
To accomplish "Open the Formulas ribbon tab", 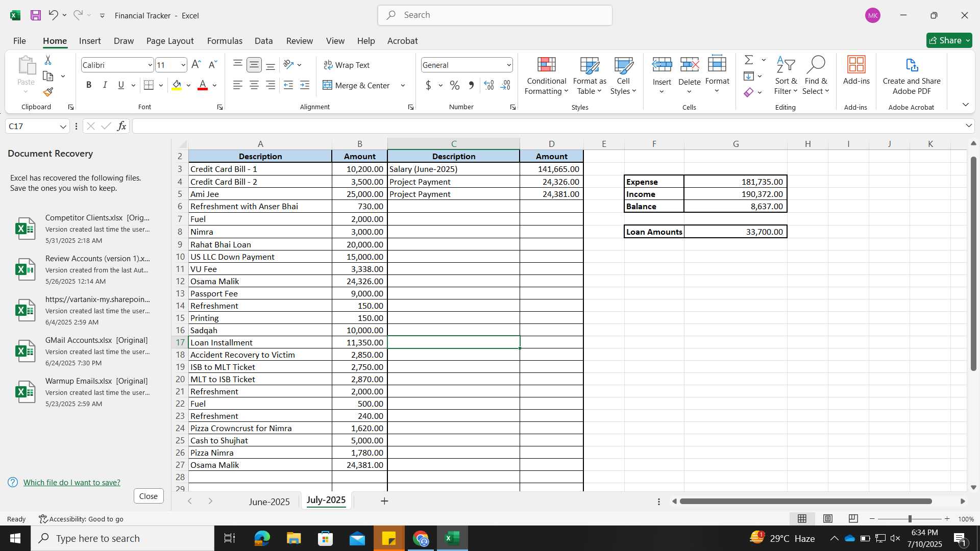I will [225, 41].
